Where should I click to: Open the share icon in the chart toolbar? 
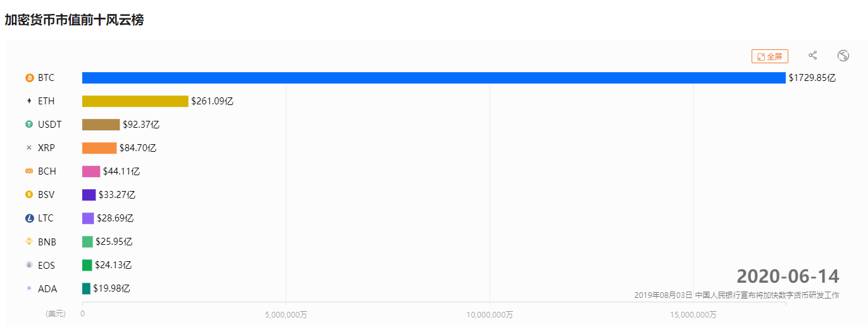coord(813,56)
